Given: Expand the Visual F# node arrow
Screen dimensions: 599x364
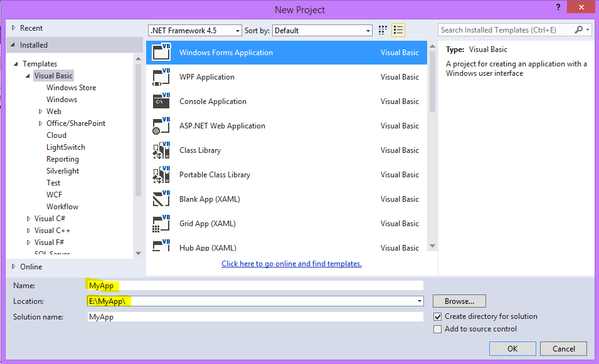Looking at the screenshot, I should click(28, 242).
